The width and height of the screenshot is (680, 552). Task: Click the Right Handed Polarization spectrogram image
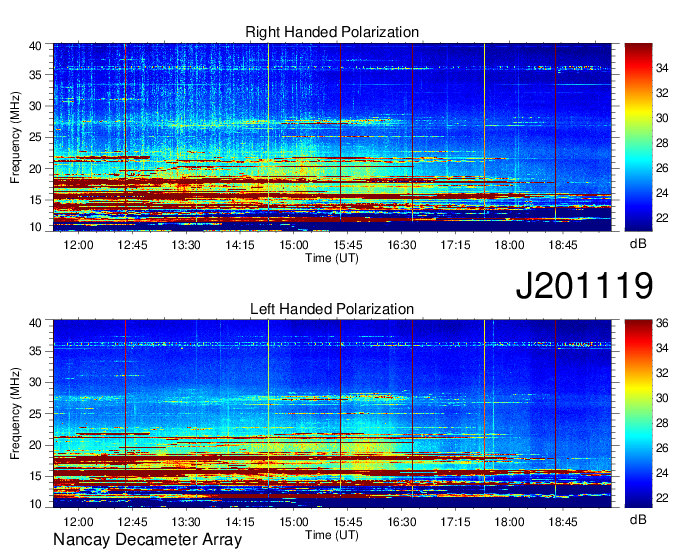pyautogui.click(x=332, y=137)
